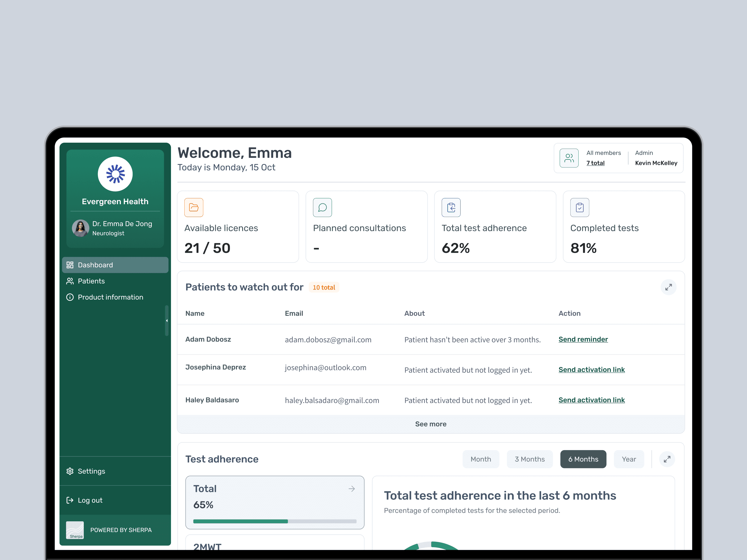Click the Available licences folder icon
Image resolution: width=747 pixels, height=560 pixels.
[194, 207]
